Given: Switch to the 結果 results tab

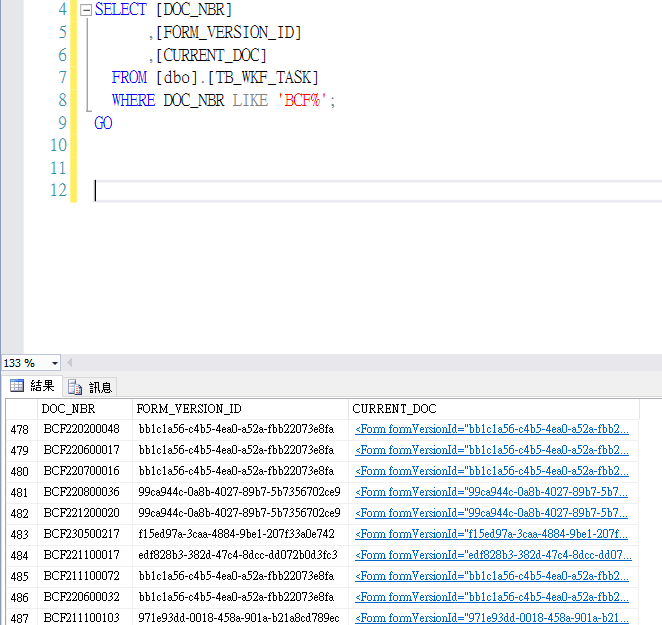Looking at the screenshot, I should coord(33,386).
